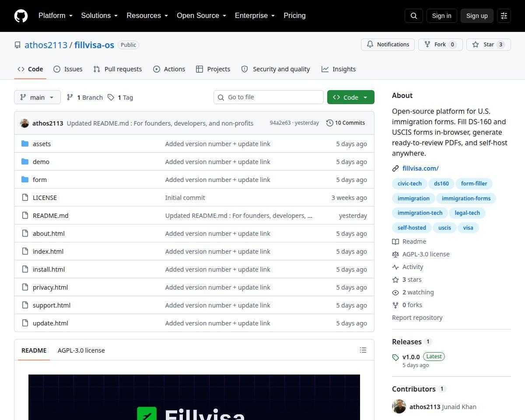Image resolution: width=525 pixels, height=420 pixels.
Task: Click the index.html file icon
Action: pos(25,251)
